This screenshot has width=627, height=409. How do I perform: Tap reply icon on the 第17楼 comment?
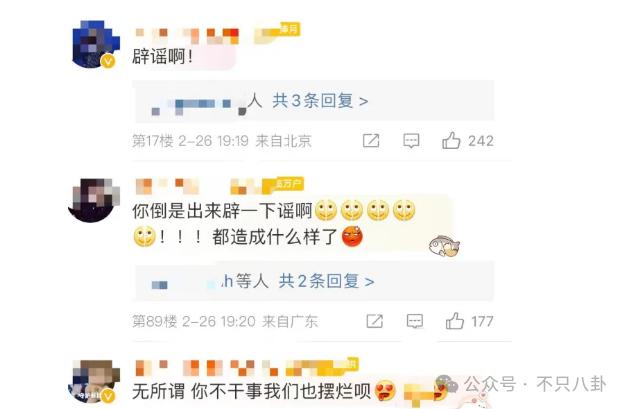(x=411, y=141)
